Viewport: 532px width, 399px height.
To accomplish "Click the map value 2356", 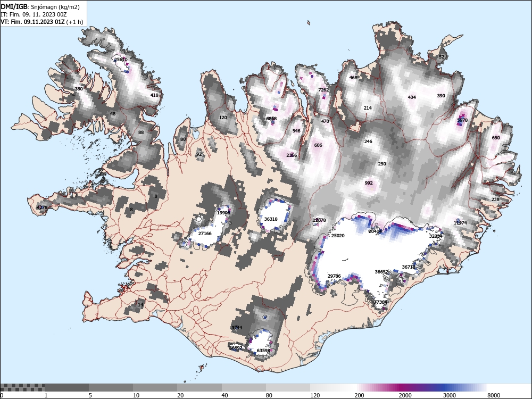I will click(x=292, y=155).
